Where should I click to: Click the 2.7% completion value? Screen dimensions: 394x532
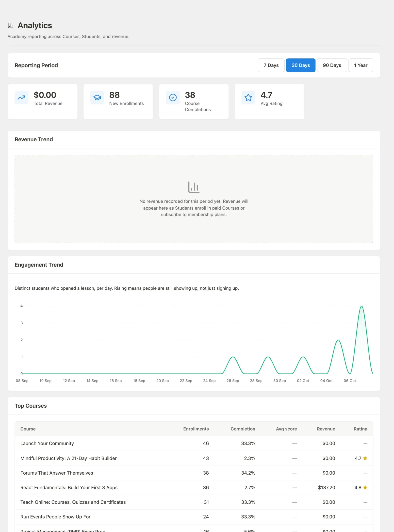(250, 487)
